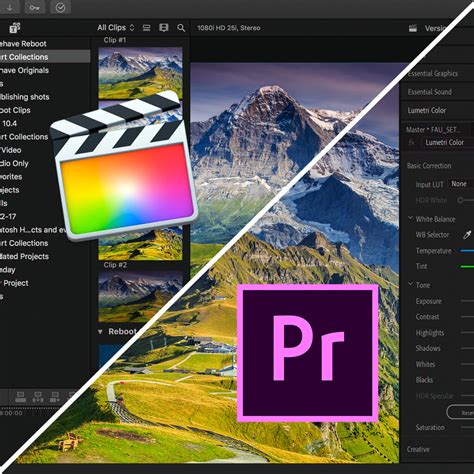Collapse the Tone section chevron
This screenshot has height=474, width=474.
(x=410, y=284)
